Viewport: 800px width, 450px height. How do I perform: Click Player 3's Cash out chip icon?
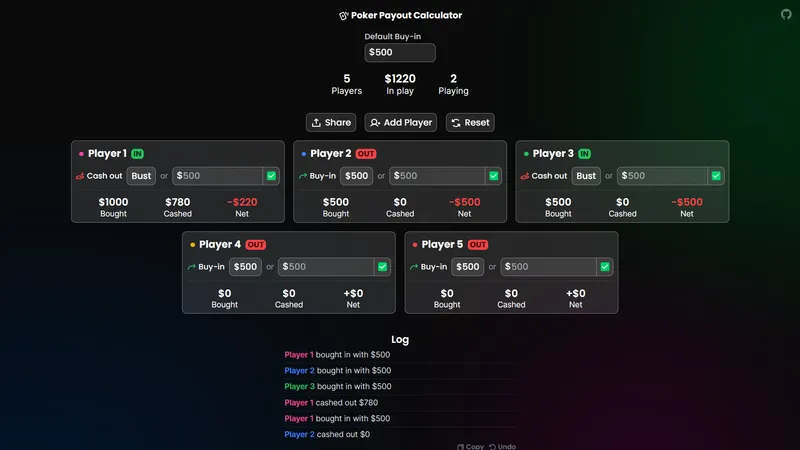[525, 176]
